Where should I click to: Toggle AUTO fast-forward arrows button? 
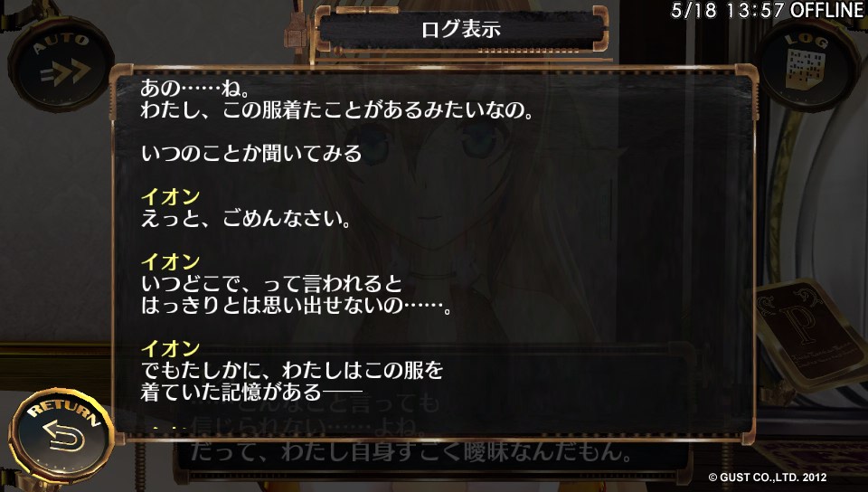pos(61,64)
